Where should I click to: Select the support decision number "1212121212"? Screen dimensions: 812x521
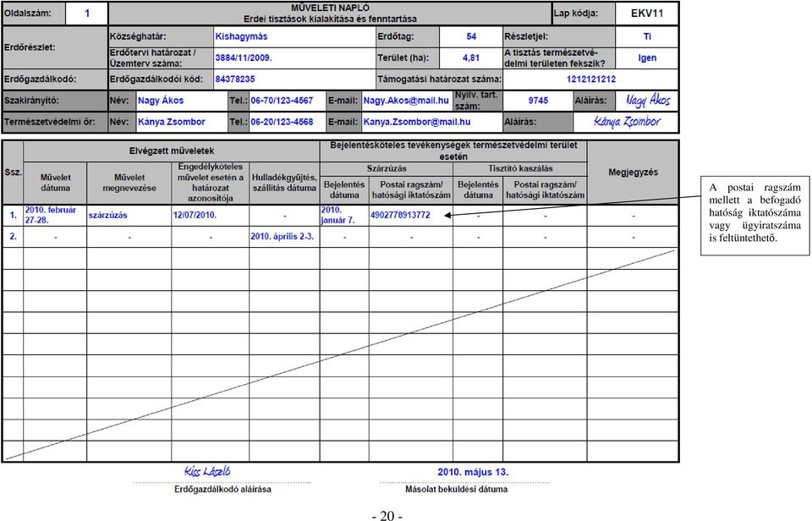(x=591, y=80)
